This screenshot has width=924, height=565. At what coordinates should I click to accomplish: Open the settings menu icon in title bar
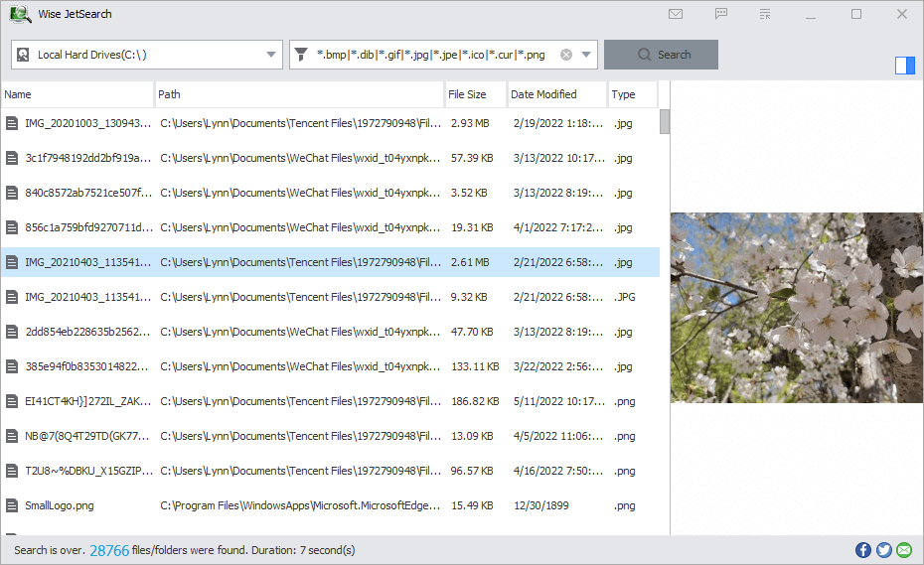point(765,14)
